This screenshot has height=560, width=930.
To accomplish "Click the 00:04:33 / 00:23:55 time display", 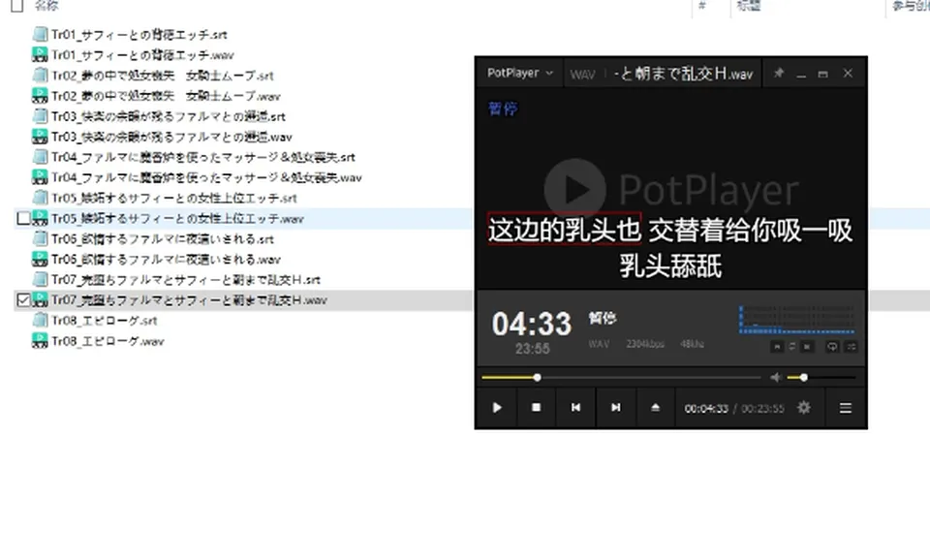I will click(x=734, y=408).
